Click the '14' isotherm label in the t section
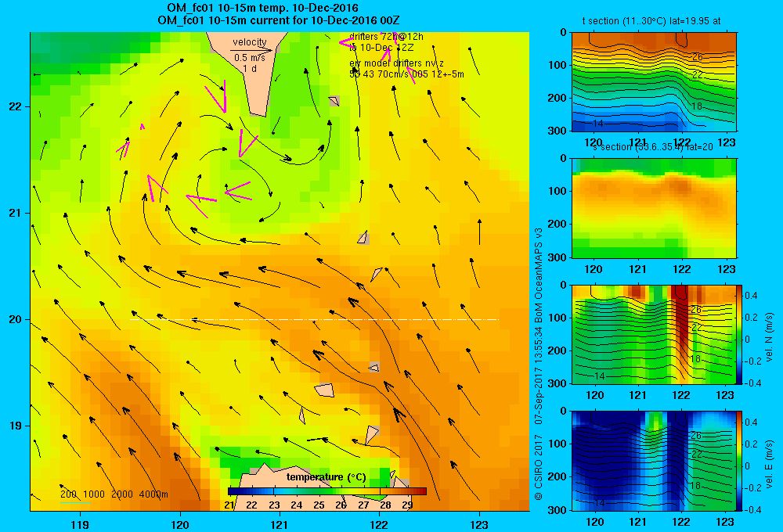Screen dimensions: 783x532 597,124
